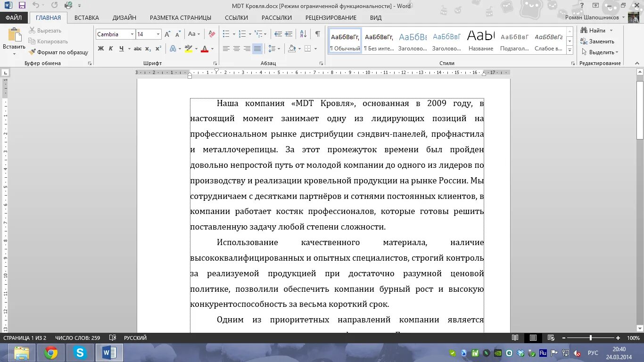Open font size 14 dropdown
The image size is (644, 362).
point(158,34)
